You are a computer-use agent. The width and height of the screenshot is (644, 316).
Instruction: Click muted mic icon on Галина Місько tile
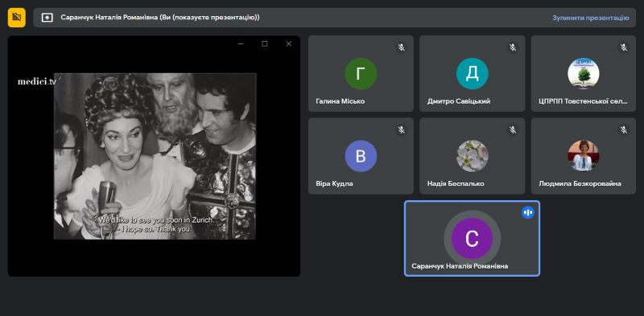click(401, 47)
